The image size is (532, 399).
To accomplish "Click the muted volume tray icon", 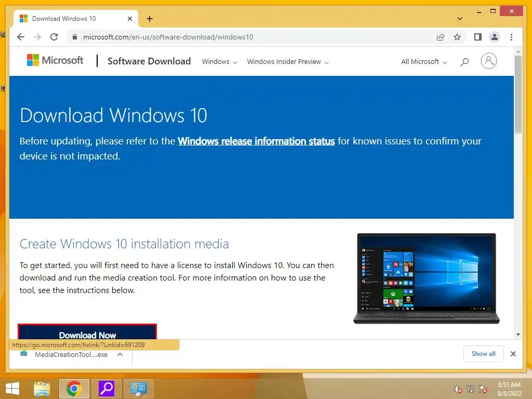I will pyautogui.click(x=458, y=389).
